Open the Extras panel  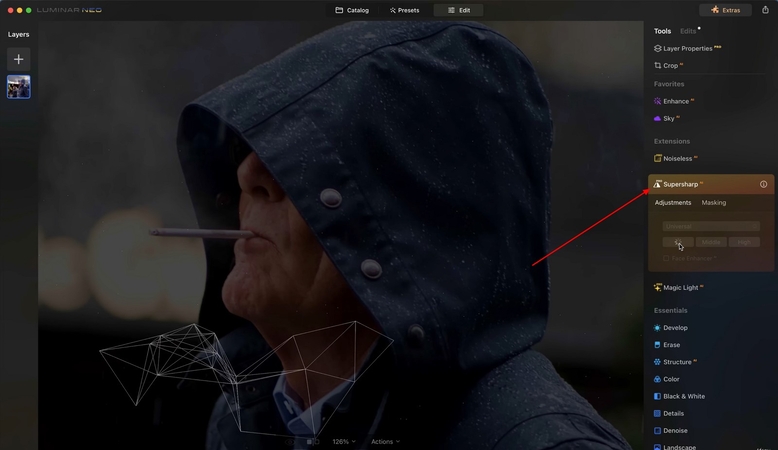pyautogui.click(x=725, y=10)
